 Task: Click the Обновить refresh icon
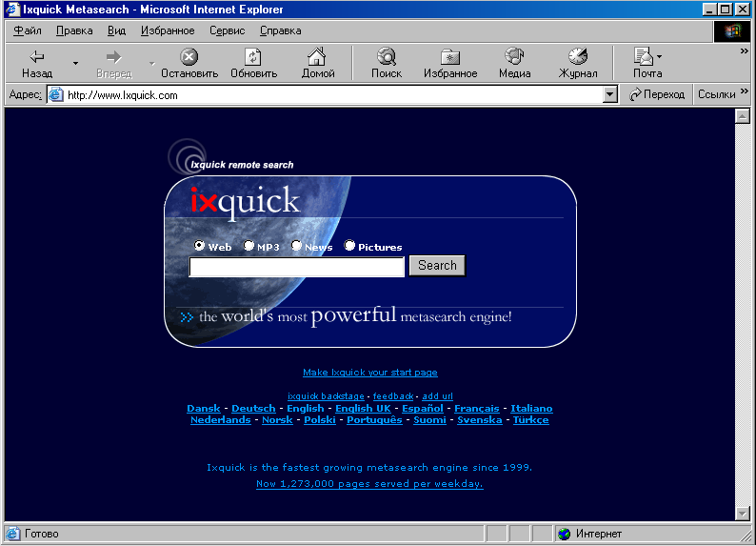pos(253,57)
